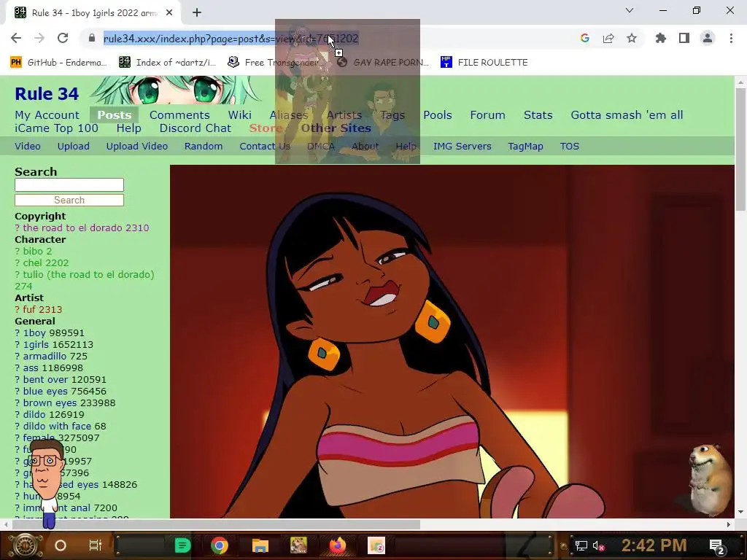Open the IMG Servers link

[x=462, y=146]
